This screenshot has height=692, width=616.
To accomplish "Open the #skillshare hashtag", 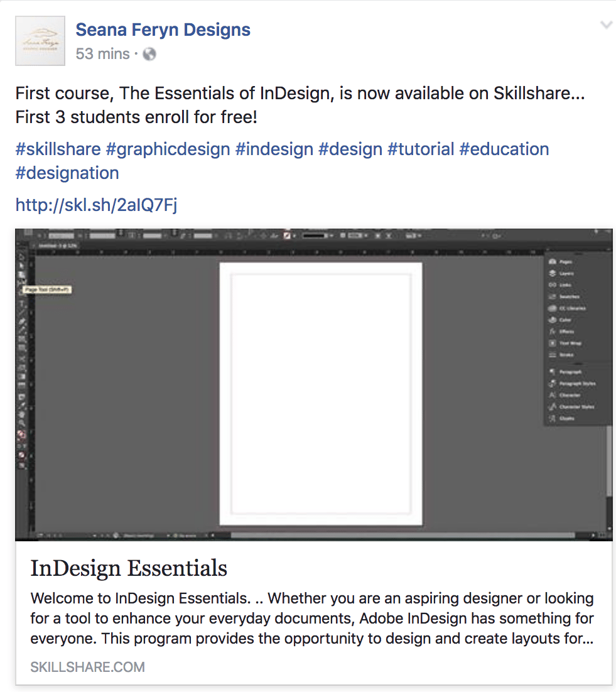I will 58,149.
